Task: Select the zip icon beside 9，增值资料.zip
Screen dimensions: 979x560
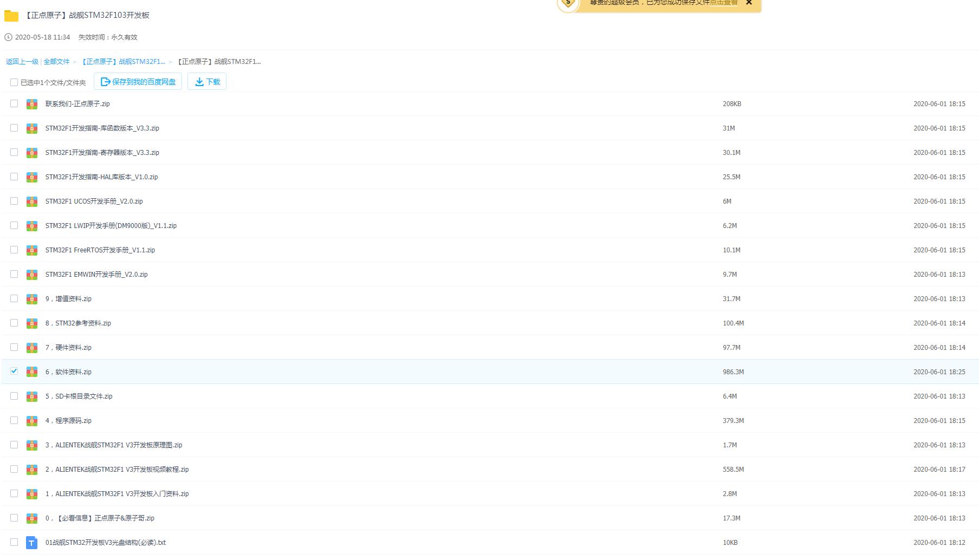Action: point(32,299)
